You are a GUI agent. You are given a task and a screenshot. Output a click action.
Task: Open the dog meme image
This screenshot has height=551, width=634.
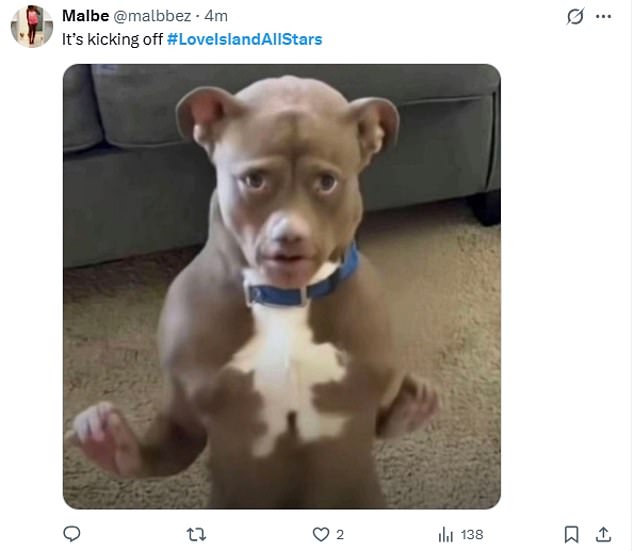pos(281,287)
